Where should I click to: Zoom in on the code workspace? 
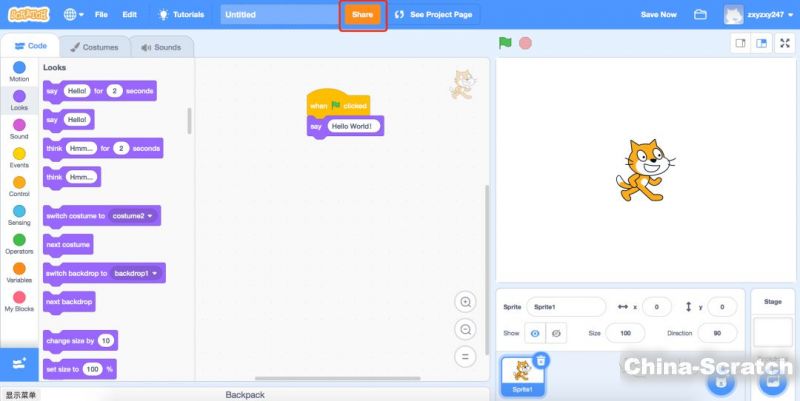(465, 302)
